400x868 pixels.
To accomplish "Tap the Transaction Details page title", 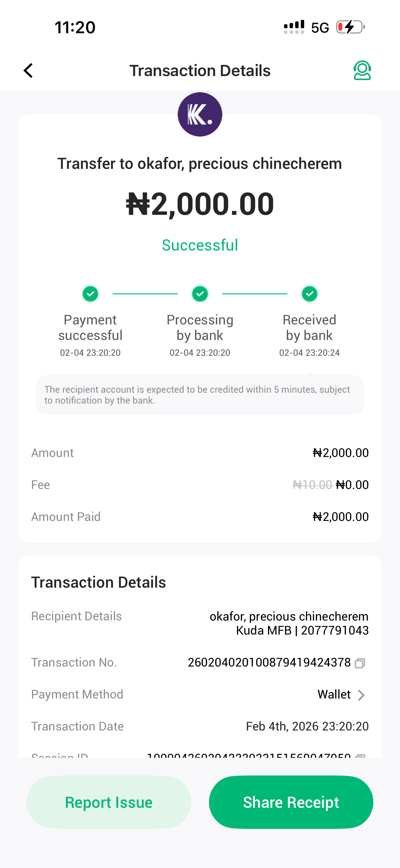I will [x=200, y=70].
